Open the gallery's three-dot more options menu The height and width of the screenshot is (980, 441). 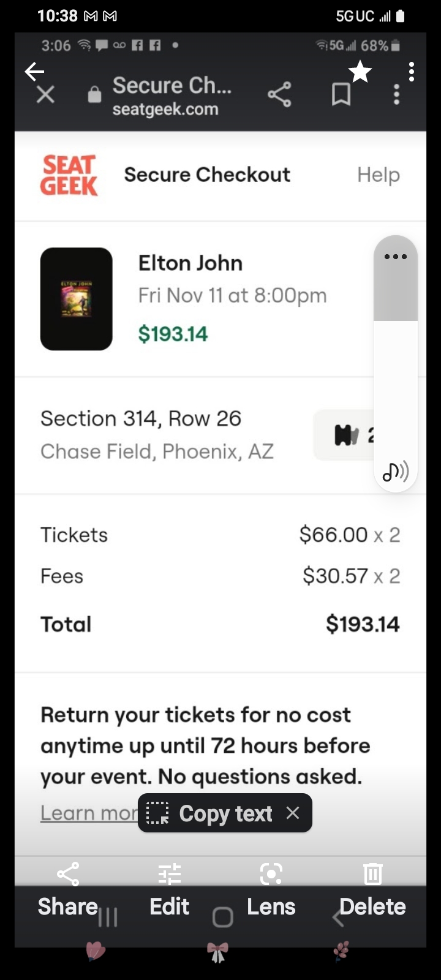[x=412, y=72]
